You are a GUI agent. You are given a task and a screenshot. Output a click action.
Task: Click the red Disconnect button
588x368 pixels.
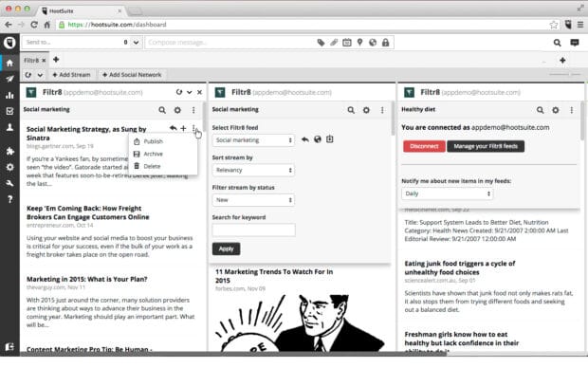424,146
